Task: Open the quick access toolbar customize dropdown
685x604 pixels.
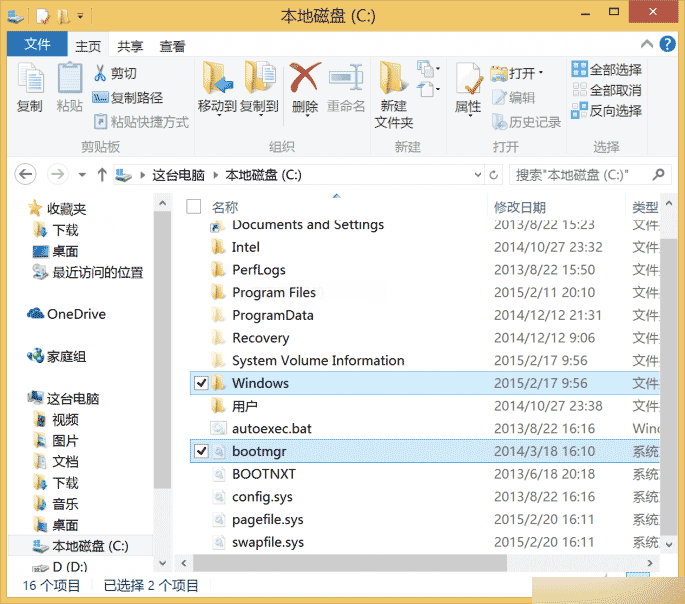Action: pos(80,17)
